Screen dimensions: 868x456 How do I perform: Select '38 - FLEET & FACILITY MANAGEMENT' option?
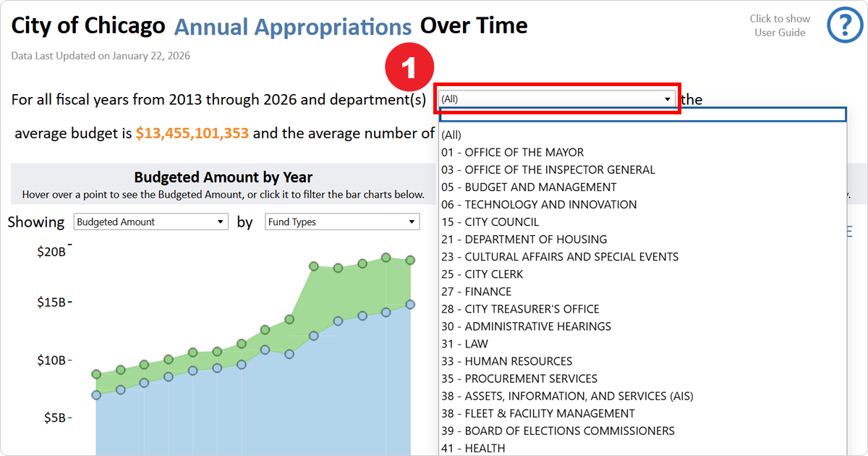(539, 413)
